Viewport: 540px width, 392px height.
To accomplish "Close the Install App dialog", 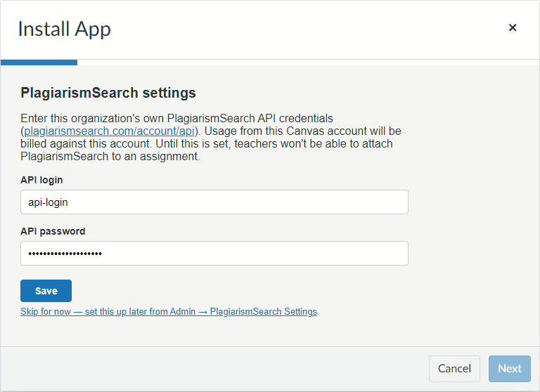I will point(513,27).
